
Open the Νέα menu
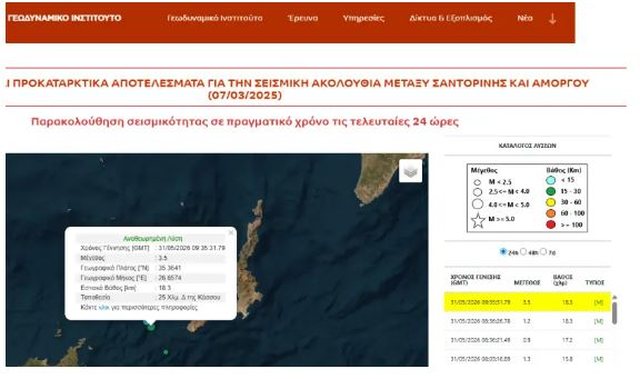[524, 18]
